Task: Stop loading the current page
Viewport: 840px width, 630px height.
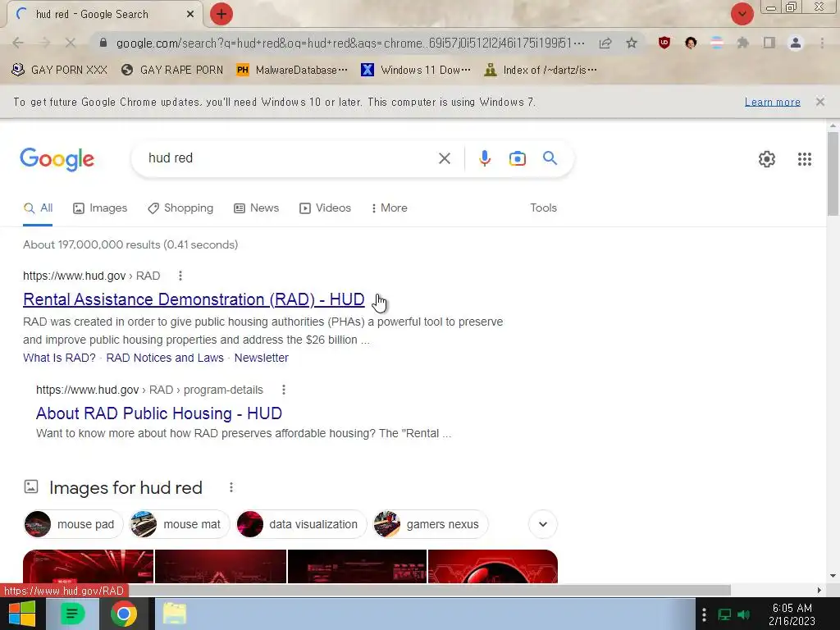Action: coord(71,43)
